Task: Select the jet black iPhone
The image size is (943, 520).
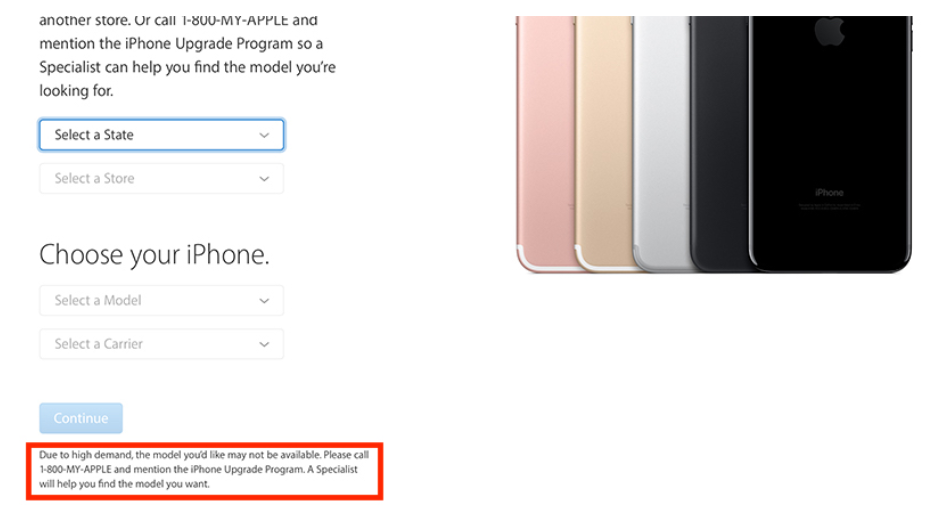Action: pos(831,144)
